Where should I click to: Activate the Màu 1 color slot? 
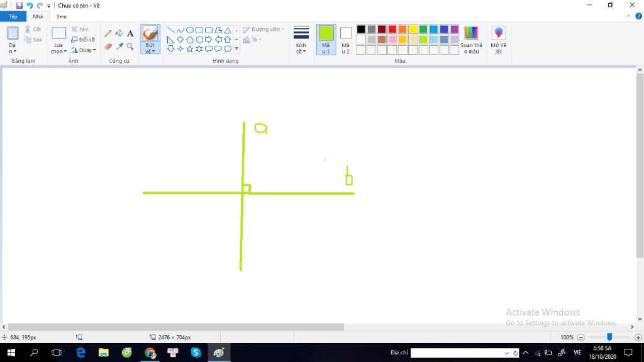pyautogui.click(x=326, y=40)
